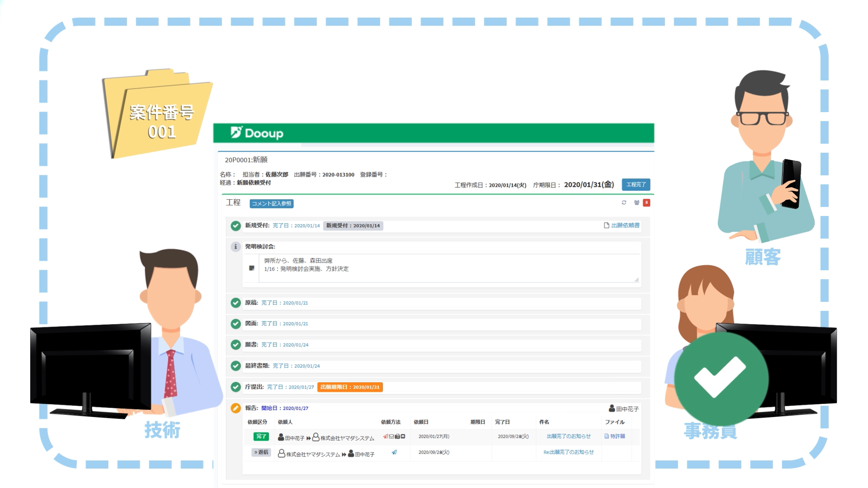Click the 依頼方法 column header
Screen dimensions: 868x488
tap(391, 422)
